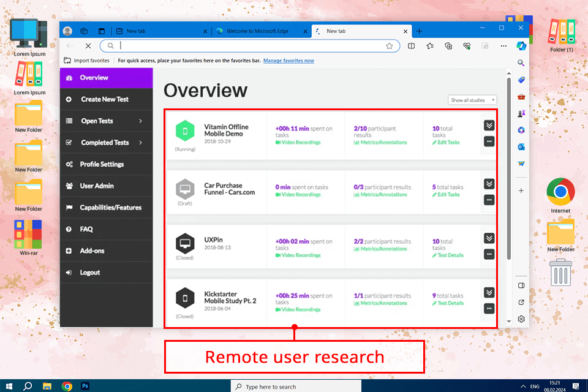Open Video Recordings for UXPin study
The image size is (588, 392).
pos(298,255)
